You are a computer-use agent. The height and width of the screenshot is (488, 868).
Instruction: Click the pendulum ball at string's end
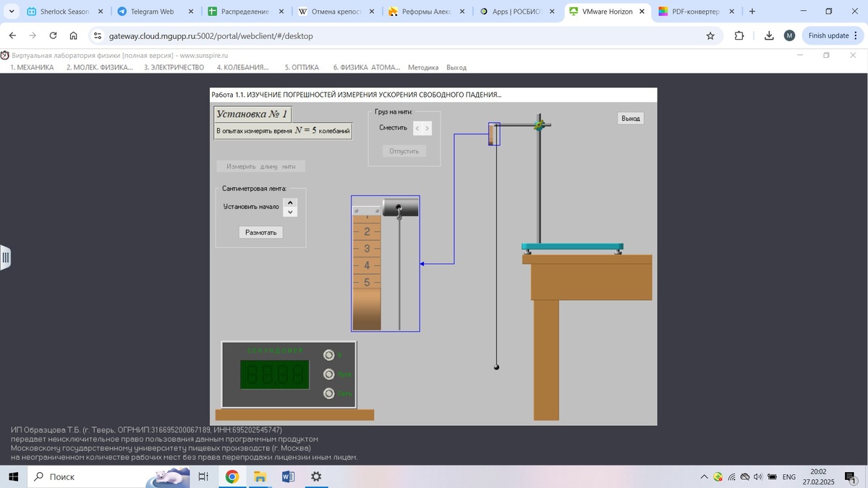click(496, 367)
